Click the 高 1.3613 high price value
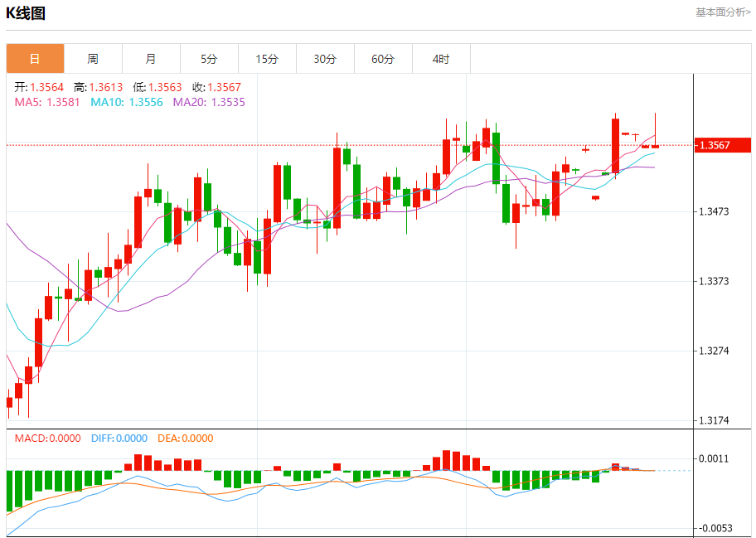The image size is (756, 538). coord(99,87)
